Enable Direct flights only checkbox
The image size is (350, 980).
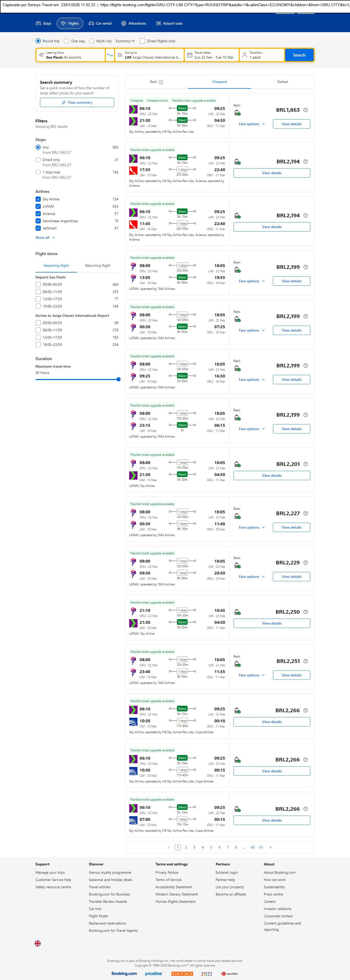[142, 41]
